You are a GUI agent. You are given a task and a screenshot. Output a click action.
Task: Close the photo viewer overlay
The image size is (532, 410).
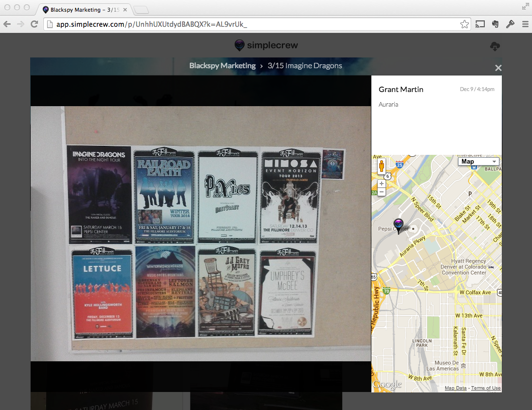pyautogui.click(x=498, y=68)
